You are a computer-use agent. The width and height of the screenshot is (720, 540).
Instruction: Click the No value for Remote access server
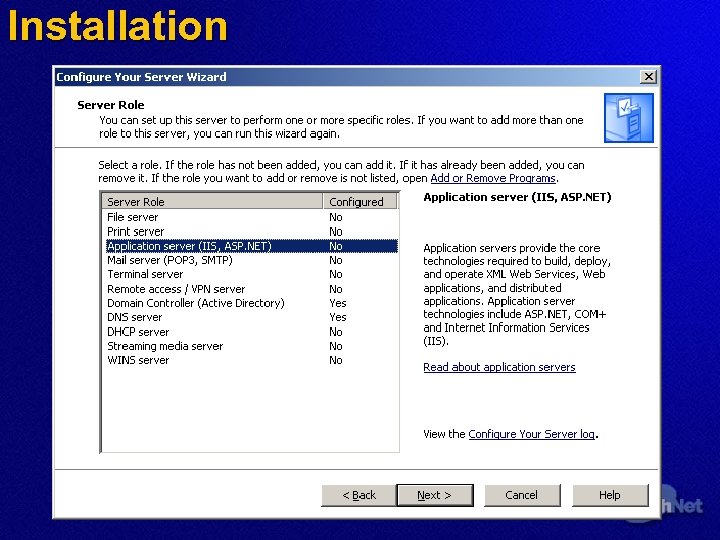pos(336,289)
